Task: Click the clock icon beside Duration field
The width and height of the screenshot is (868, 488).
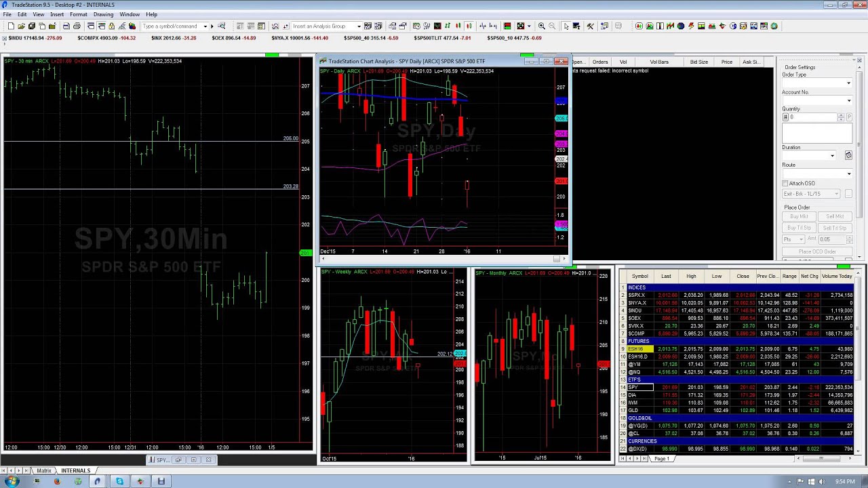Action: point(848,155)
